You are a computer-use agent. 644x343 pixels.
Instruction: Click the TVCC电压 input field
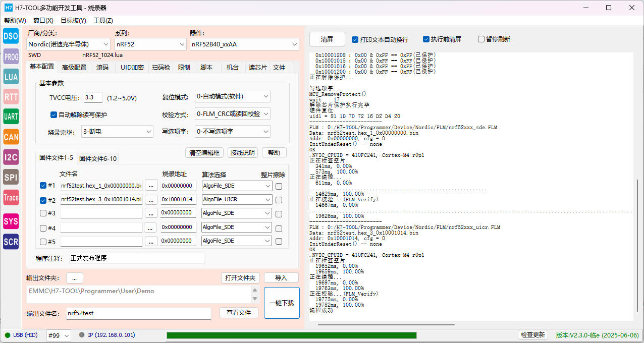coord(93,98)
